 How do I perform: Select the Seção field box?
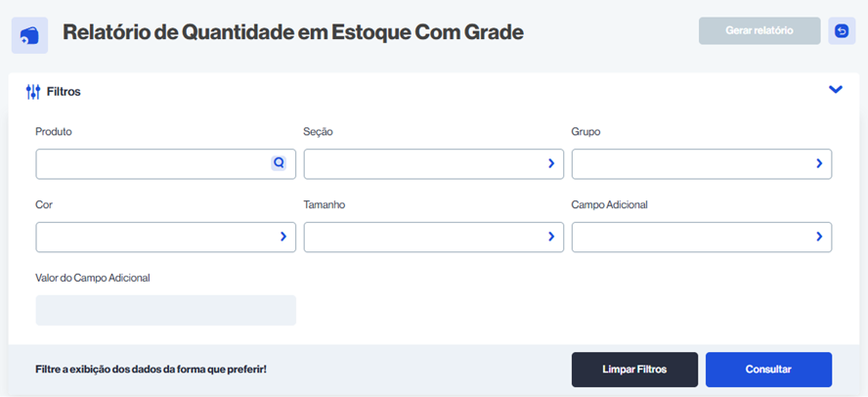click(422, 164)
